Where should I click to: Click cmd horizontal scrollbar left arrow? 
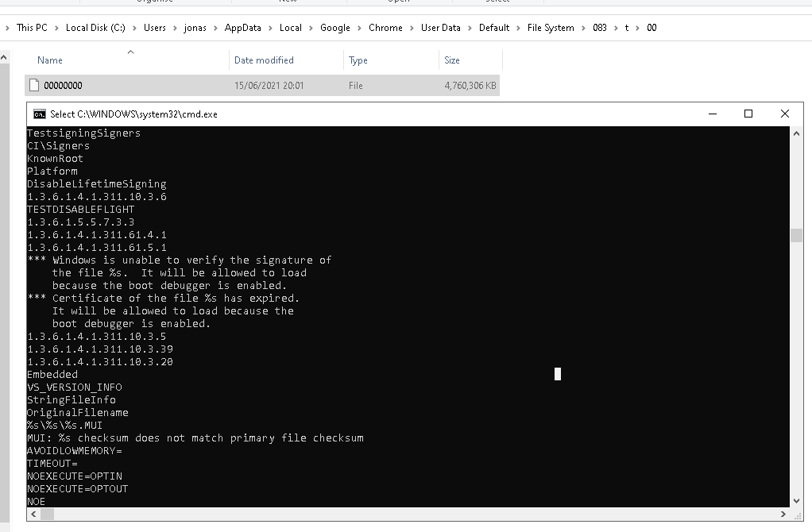[x=33, y=514]
